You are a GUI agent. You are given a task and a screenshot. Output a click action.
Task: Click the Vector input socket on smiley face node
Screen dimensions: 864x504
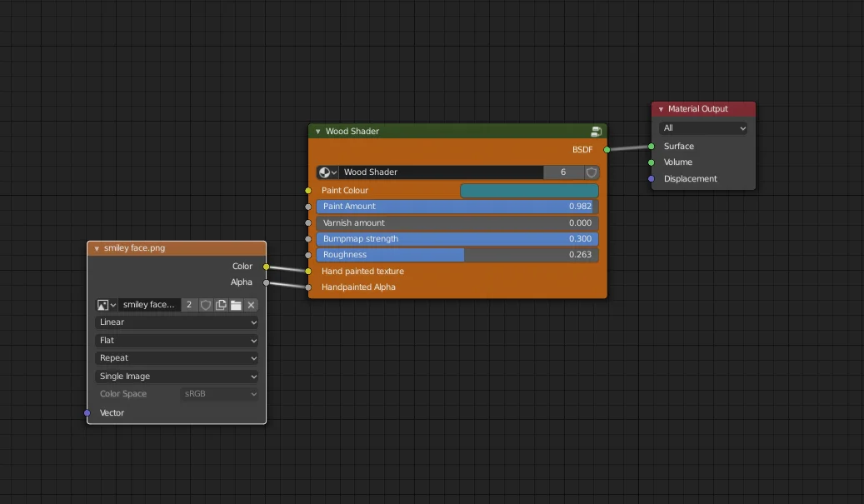(x=86, y=412)
